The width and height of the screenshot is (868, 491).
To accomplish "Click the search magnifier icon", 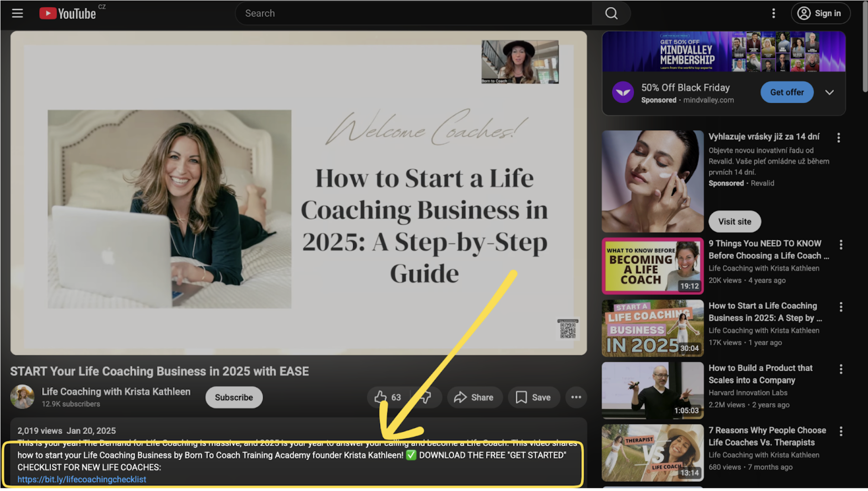I will [x=611, y=13].
